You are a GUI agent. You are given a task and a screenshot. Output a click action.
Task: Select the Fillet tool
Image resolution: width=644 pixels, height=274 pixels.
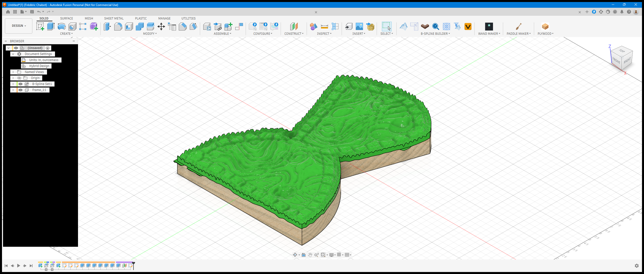pyautogui.click(x=118, y=26)
